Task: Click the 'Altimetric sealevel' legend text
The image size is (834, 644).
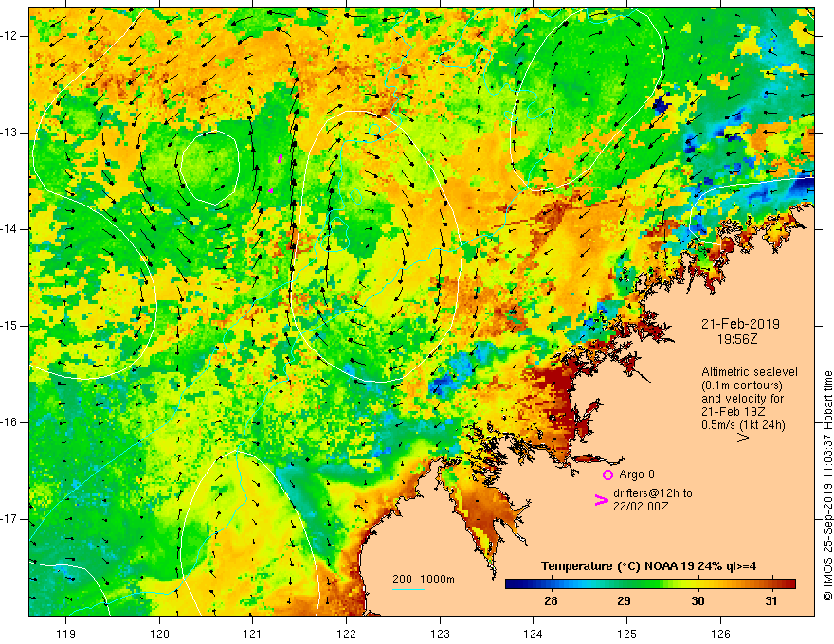Action: (750, 372)
